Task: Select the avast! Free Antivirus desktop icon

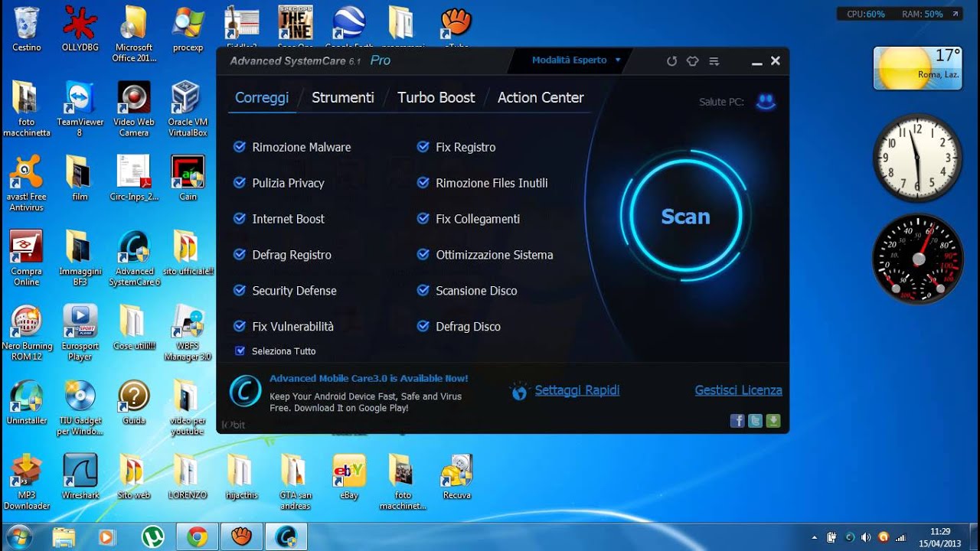Action: click(x=27, y=184)
